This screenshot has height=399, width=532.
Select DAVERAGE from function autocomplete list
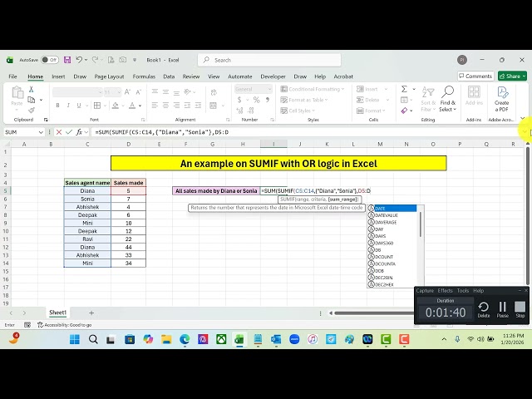[386, 222]
